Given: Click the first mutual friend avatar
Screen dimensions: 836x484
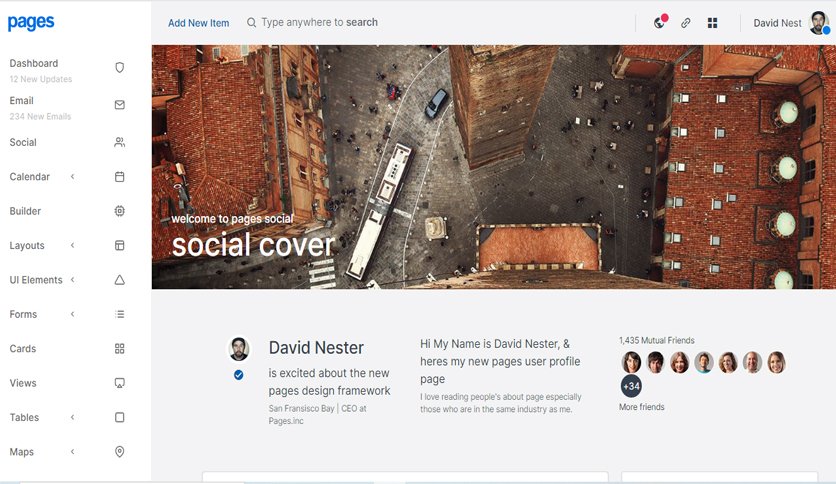Looking at the screenshot, I should pos(631,362).
